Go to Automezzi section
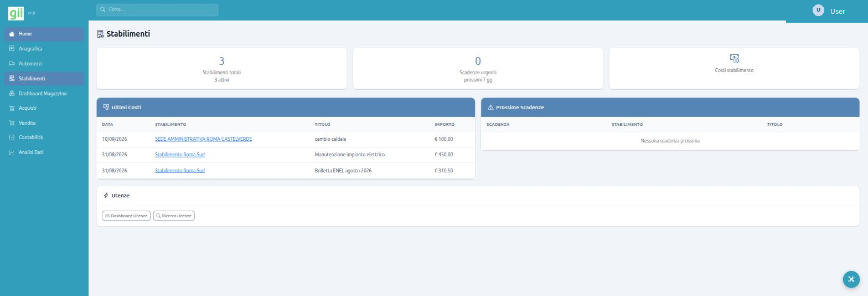 [x=44, y=64]
